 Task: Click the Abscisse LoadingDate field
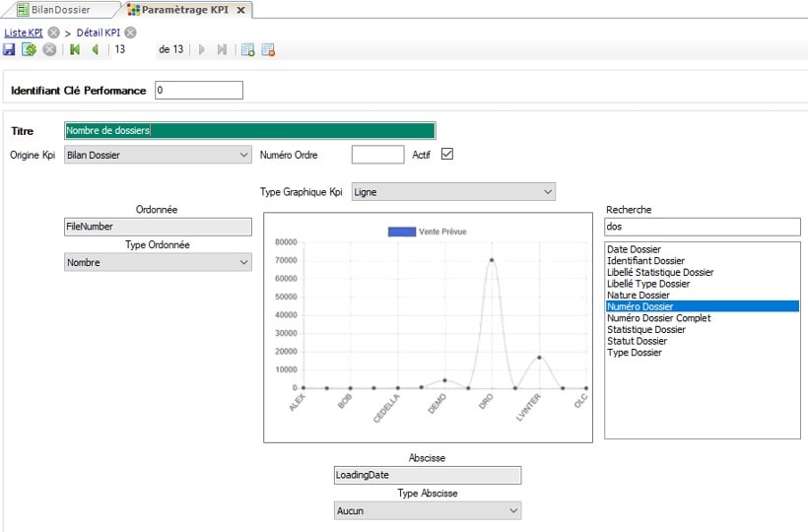click(x=428, y=475)
